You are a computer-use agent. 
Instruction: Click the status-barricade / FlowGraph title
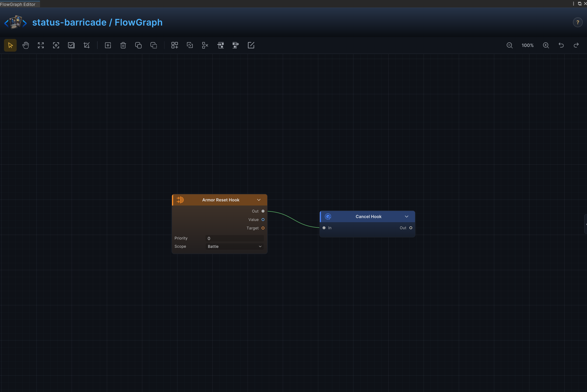[x=97, y=23]
